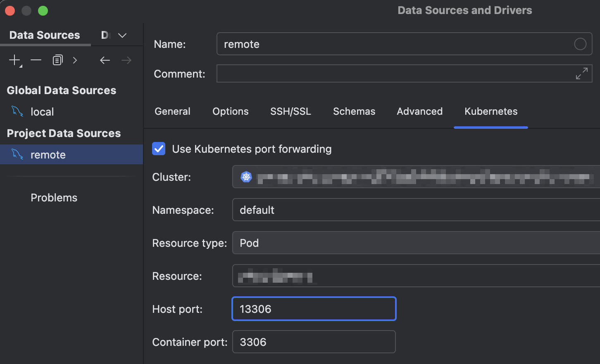This screenshot has width=600, height=364.
Task: Click into the Comment field
Action: pyautogui.click(x=404, y=73)
